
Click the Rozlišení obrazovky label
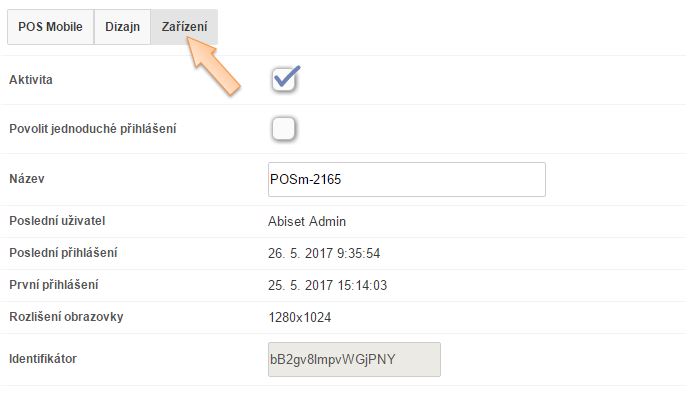pos(66,317)
